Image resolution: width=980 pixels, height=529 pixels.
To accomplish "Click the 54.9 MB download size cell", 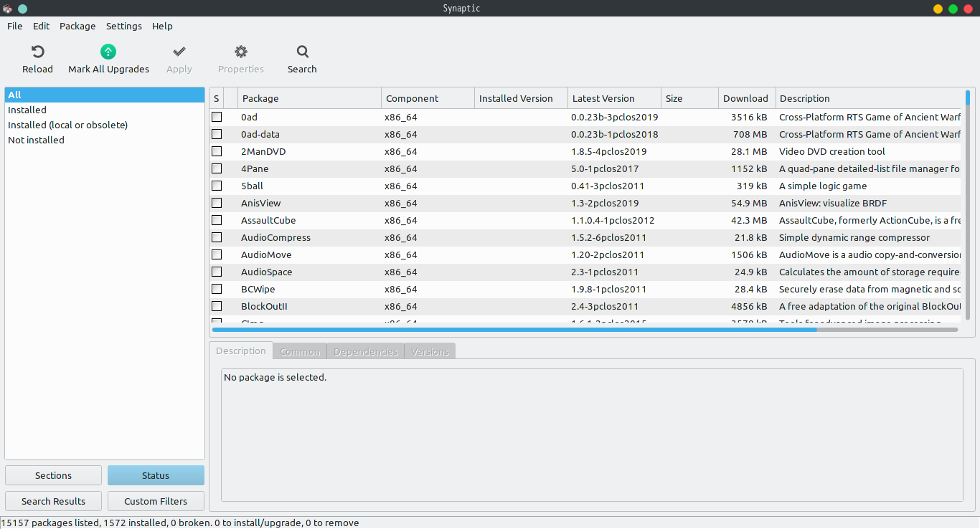I will [749, 203].
